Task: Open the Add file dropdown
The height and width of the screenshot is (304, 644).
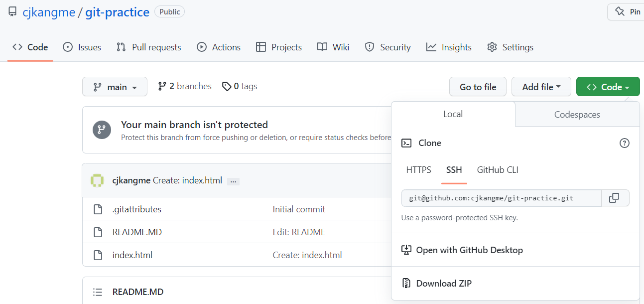Action: 541,87
